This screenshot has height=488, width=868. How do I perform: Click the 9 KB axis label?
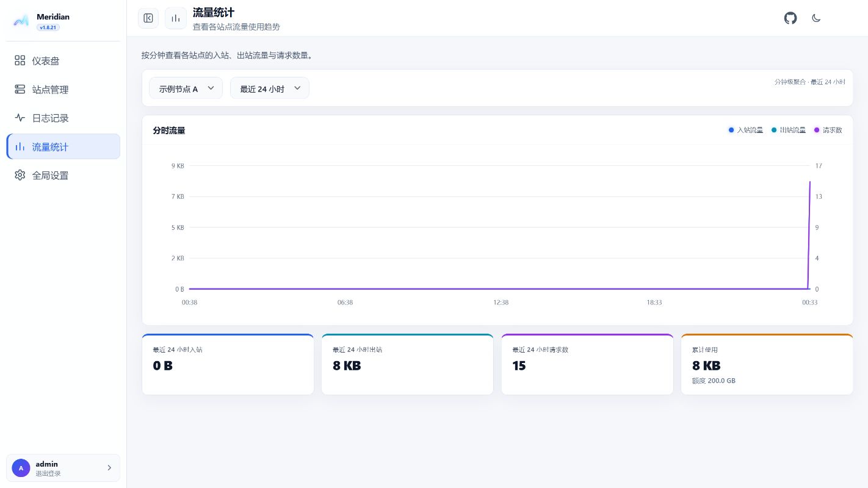tap(178, 166)
